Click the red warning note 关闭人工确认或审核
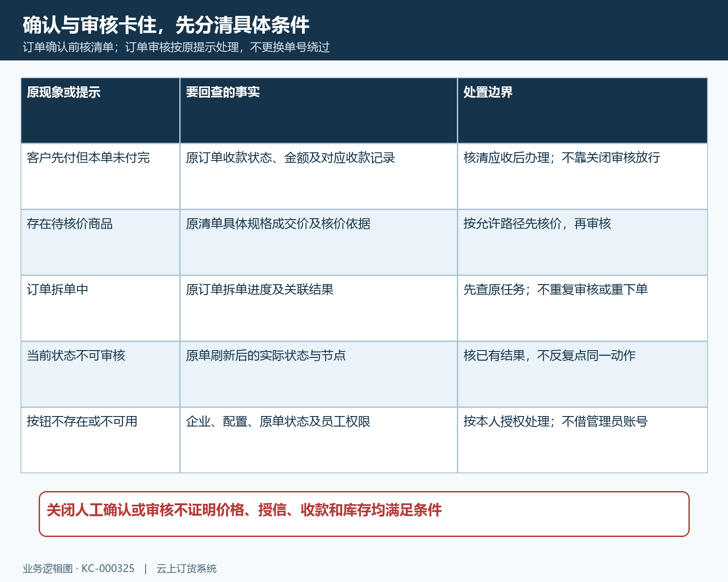Screen dimensions: 728x582 364,514
